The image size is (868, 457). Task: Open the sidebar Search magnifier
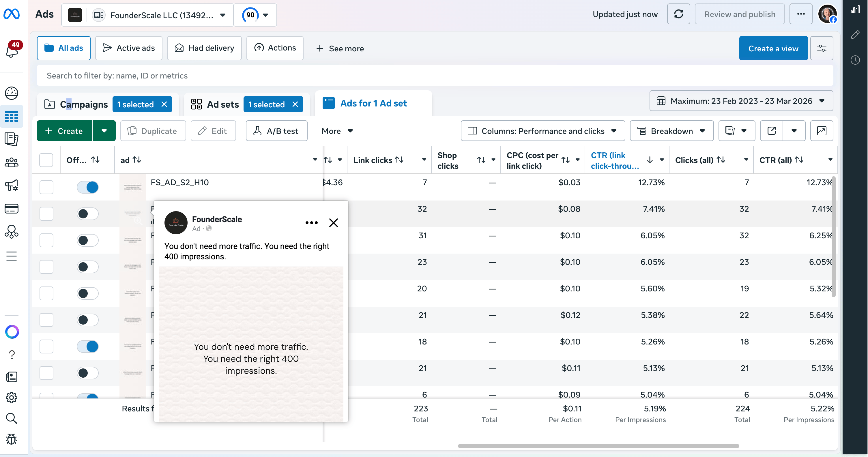click(12, 418)
